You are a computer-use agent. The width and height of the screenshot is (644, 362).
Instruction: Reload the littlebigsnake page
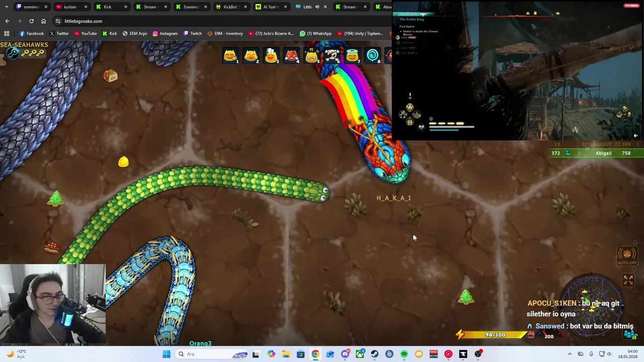pyautogui.click(x=31, y=21)
